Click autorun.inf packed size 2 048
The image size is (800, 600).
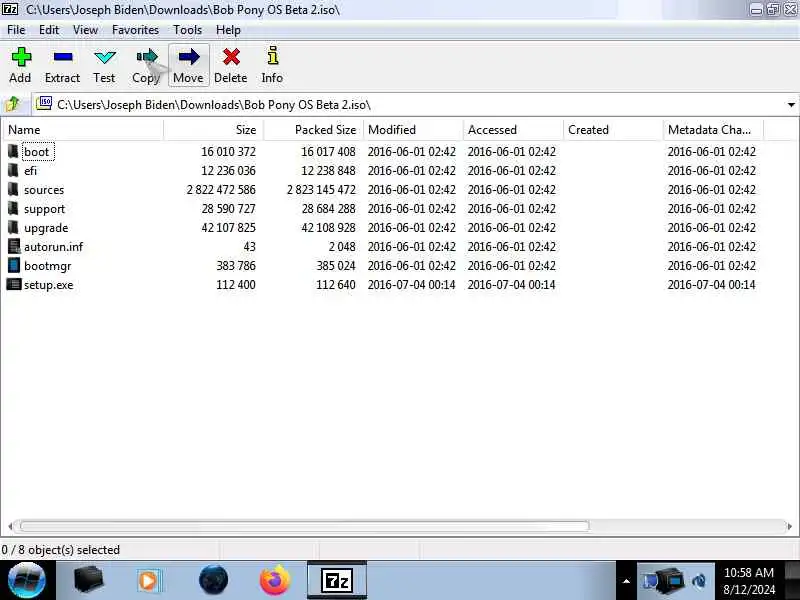(x=342, y=247)
